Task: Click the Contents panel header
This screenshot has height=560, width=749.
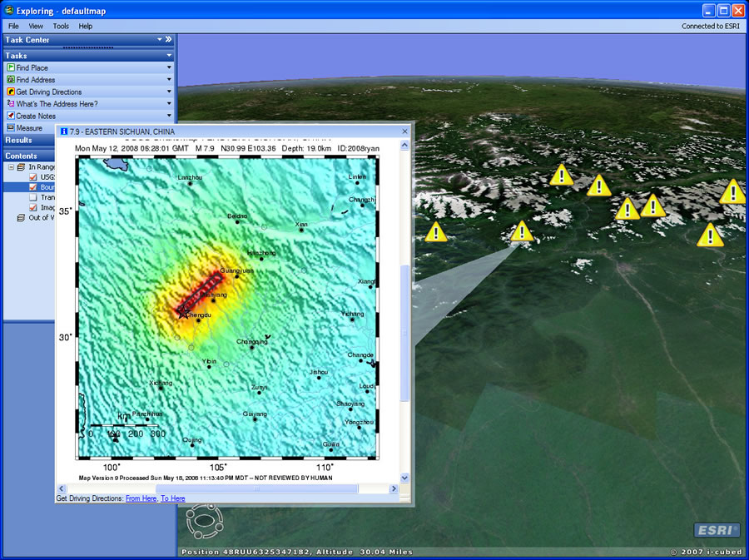Action: click(x=28, y=156)
